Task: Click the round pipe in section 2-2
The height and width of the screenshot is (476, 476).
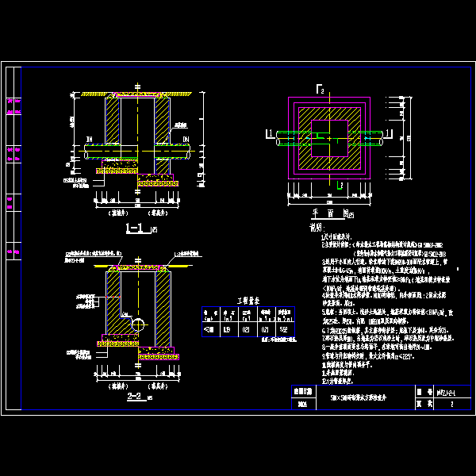Action: pyautogui.click(x=138, y=324)
